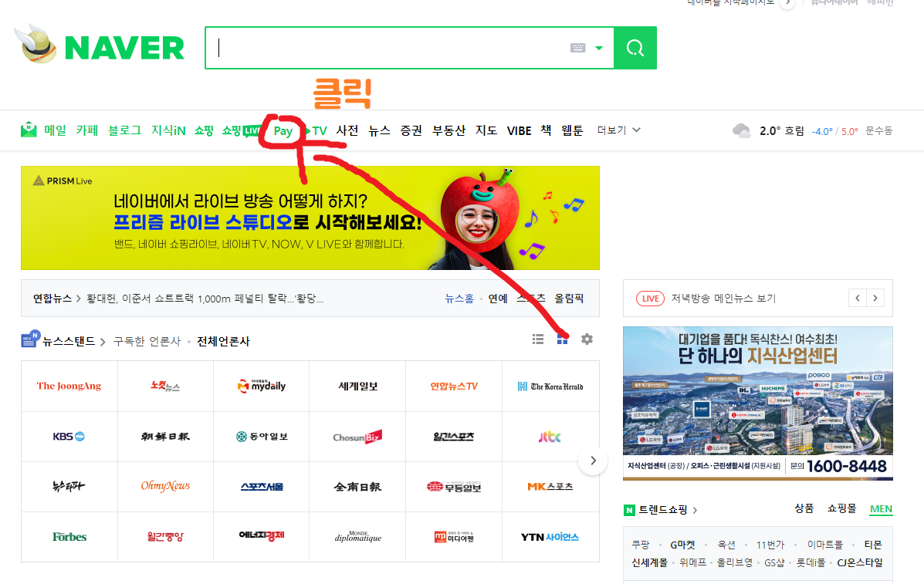Select 지식iN menu item

[x=168, y=130]
